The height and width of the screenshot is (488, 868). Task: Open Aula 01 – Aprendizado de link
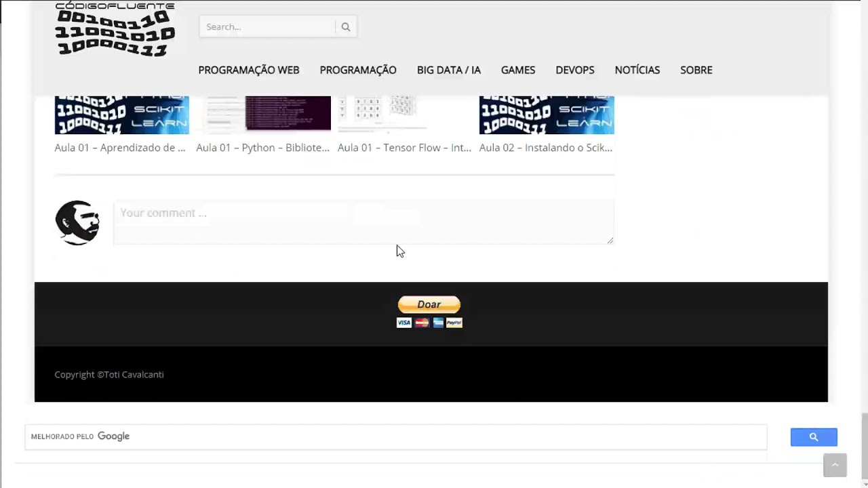[x=120, y=148]
